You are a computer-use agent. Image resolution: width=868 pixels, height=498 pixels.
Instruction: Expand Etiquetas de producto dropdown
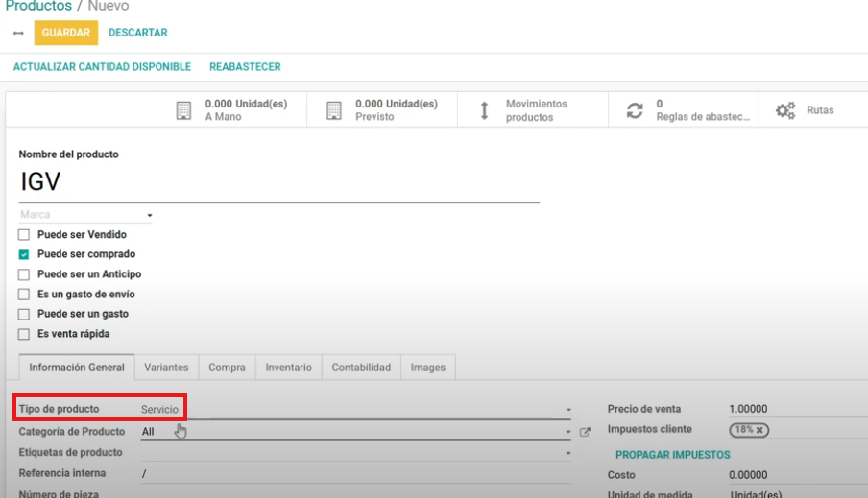[567, 453]
